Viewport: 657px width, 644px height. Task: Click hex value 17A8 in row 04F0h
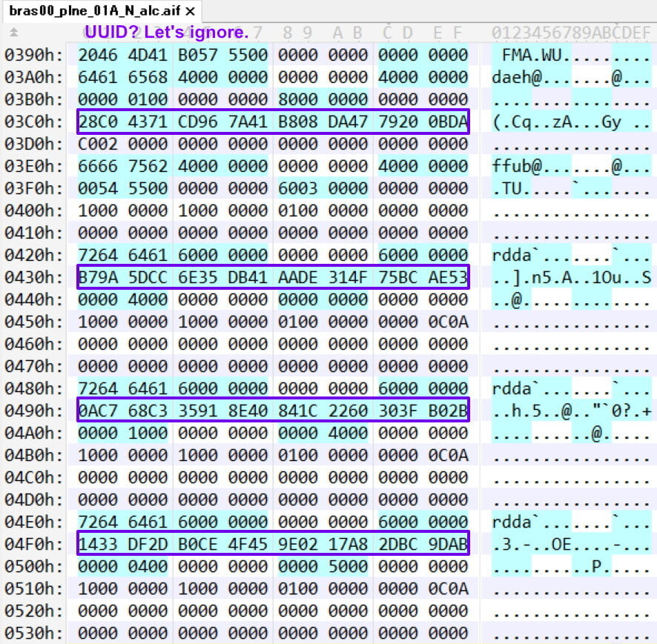coord(348,545)
